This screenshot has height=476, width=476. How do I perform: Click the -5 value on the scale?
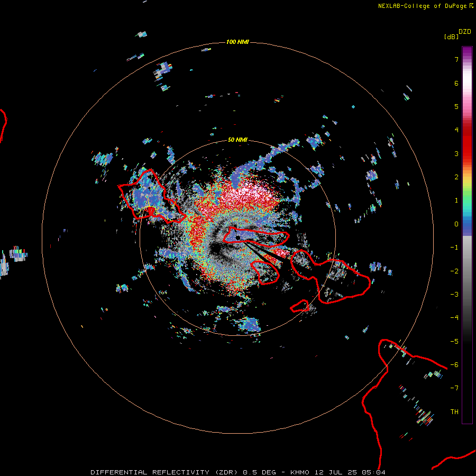click(454, 342)
